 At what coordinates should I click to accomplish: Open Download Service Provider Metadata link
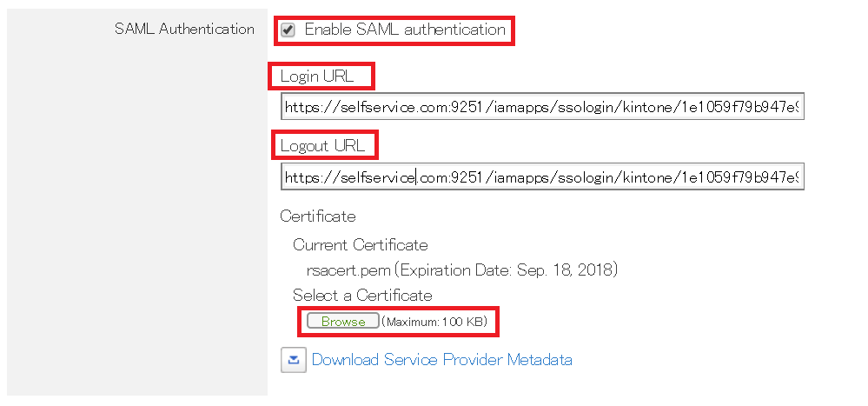click(x=441, y=360)
